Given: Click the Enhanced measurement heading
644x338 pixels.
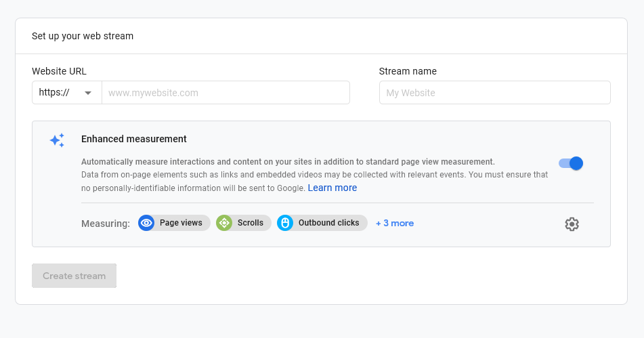Looking at the screenshot, I should (x=134, y=139).
